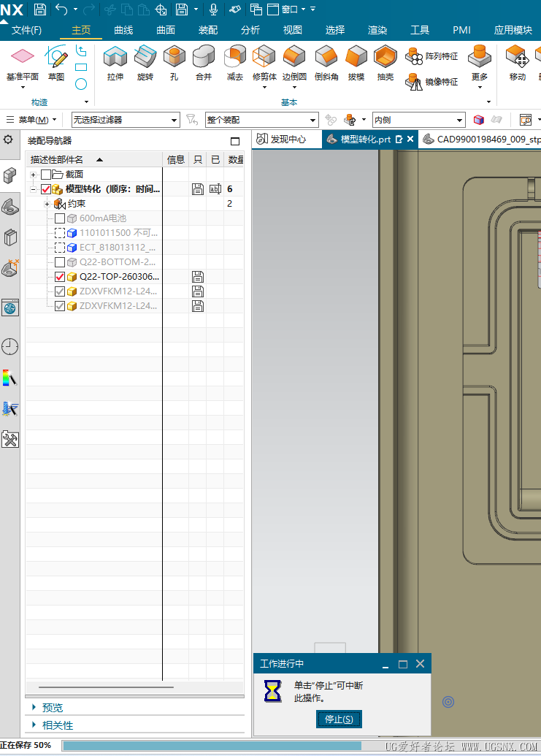Open the 阵列特征 pattern feature tool
The height and width of the screenshot is (756, 541).
[x=433, y=56]
